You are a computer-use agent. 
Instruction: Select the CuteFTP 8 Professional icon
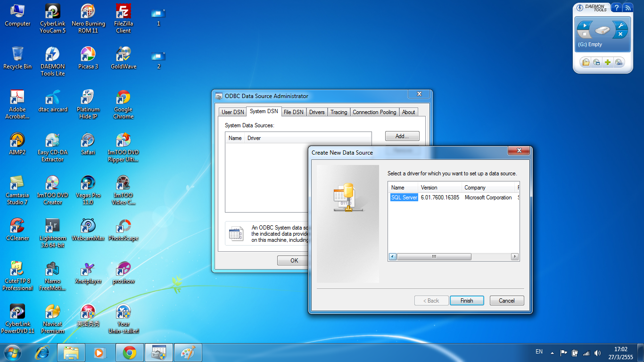pyautogui.click(x=17, y=276)
